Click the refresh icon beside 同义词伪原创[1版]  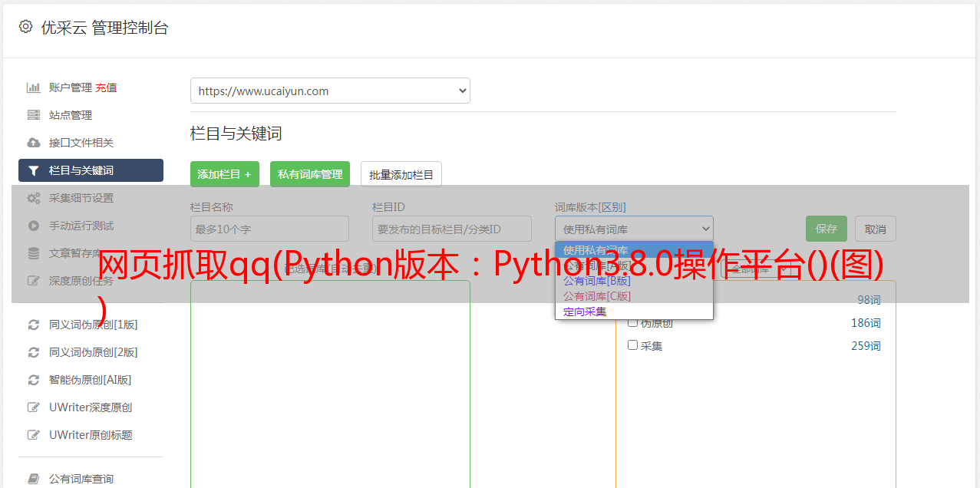33,325
